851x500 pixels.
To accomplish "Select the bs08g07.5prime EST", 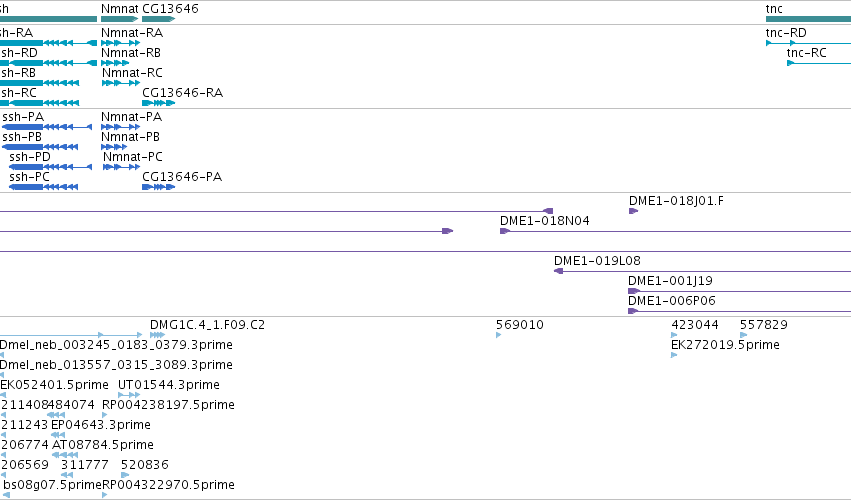I will click(7, 496).
